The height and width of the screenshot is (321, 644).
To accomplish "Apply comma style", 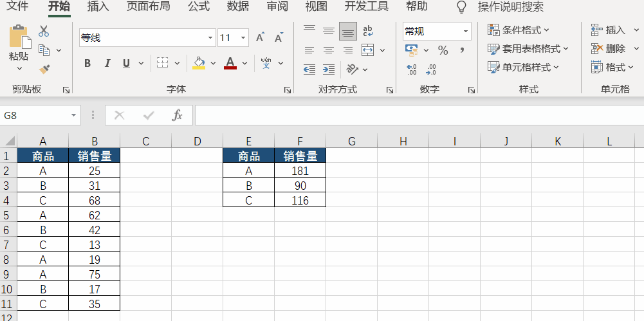I will [x=463, y=50].
